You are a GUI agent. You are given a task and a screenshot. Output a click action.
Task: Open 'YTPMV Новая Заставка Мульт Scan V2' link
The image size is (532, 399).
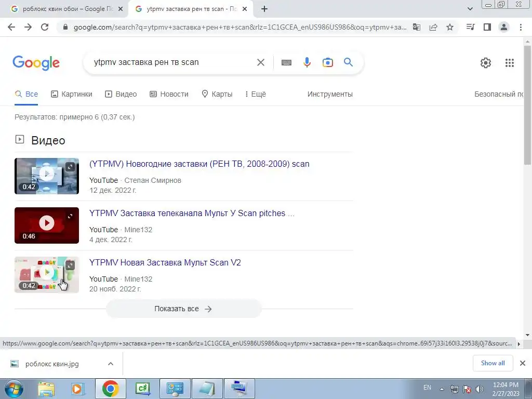[x=165, y=262]
